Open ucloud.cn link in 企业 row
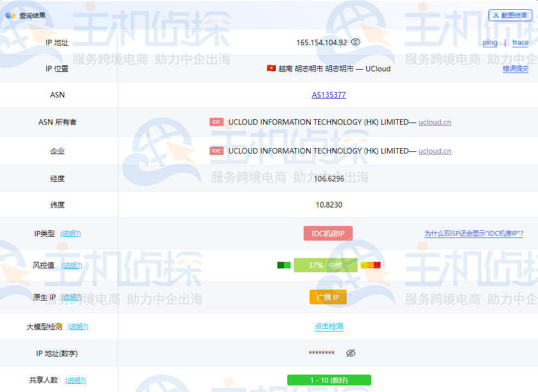Viewport: 538px width, 392px height. 434,151
